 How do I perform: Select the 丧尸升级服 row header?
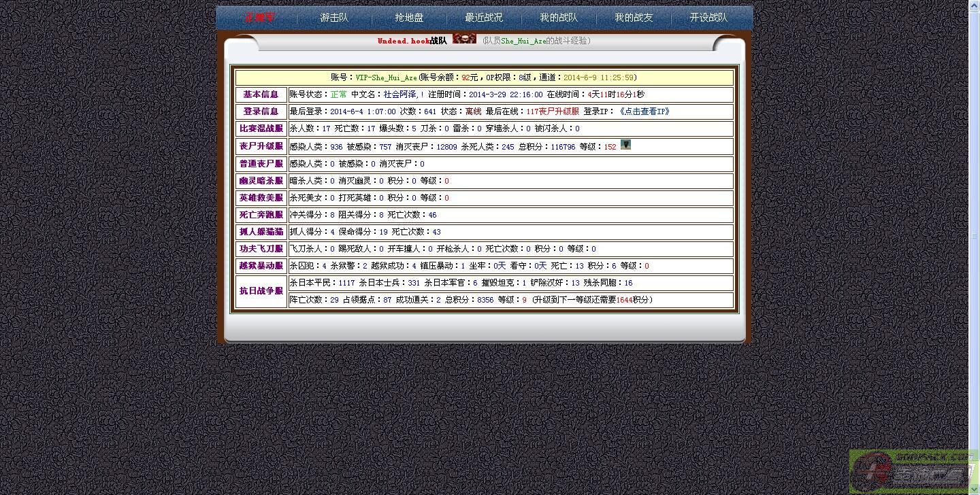coord(261,146)
